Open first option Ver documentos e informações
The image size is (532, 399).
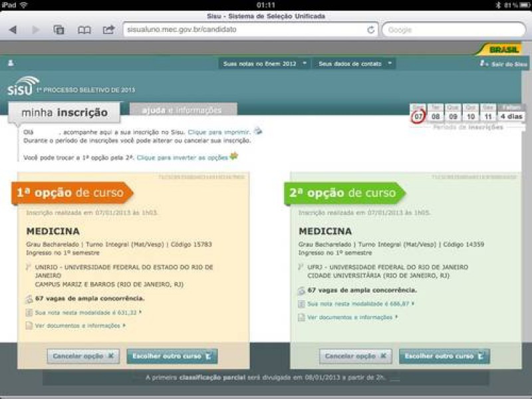pos(80,326)
